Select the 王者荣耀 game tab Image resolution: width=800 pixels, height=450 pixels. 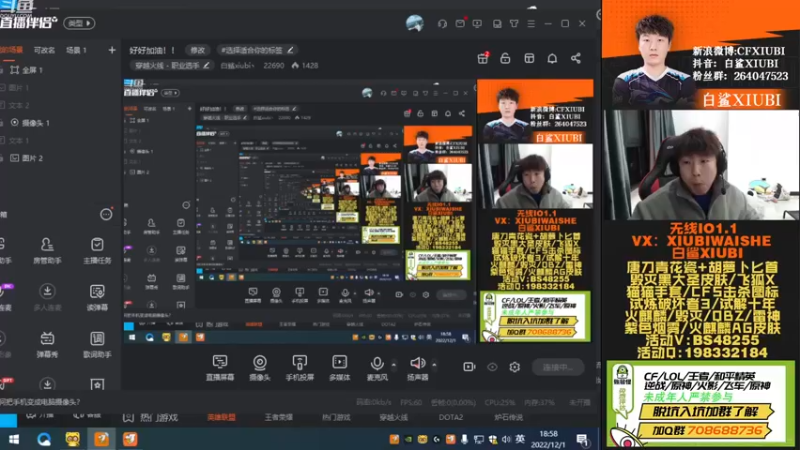[279, 417]
